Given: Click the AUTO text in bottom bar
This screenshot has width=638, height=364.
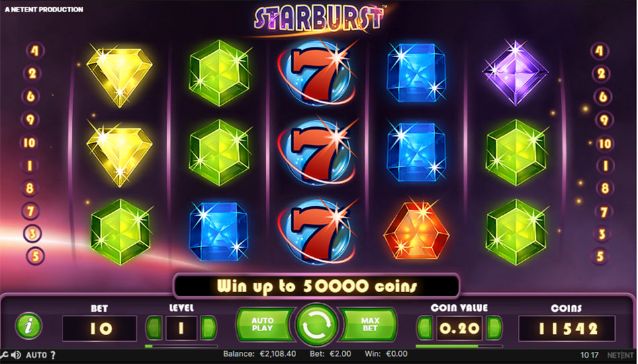Looking at the screenshot, I should [36, 355].
